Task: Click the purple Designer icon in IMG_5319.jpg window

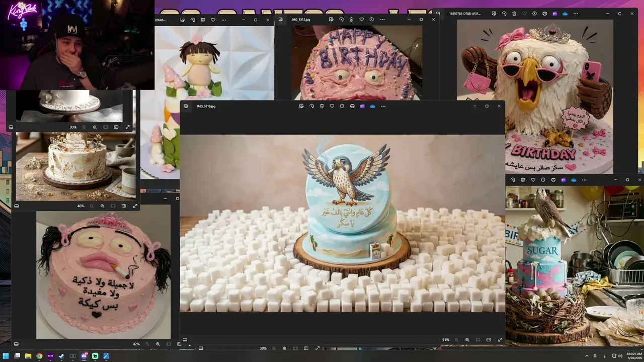Action: 362,106
